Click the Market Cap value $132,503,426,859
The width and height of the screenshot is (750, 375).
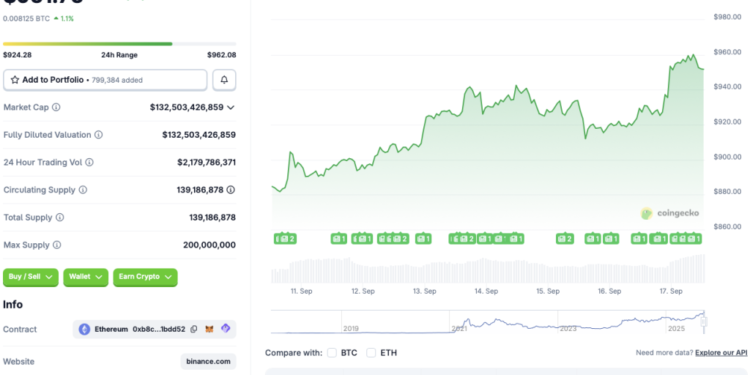pos(187,107)
